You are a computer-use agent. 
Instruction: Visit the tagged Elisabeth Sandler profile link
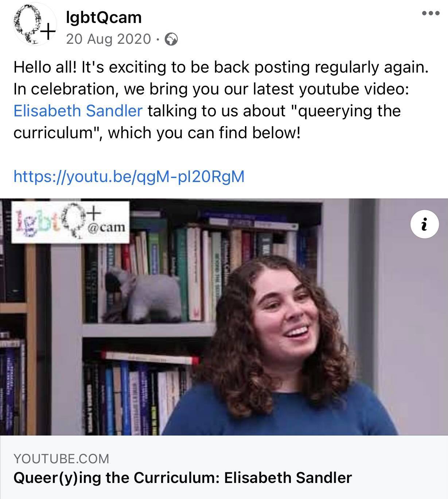coord(78,111)
